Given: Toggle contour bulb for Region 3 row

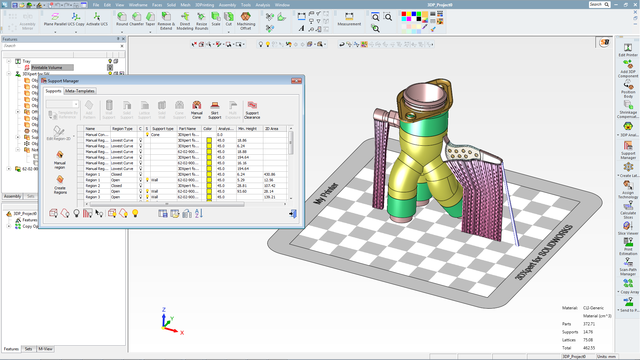Looking at the screenshot, I should tap(140, 197).
